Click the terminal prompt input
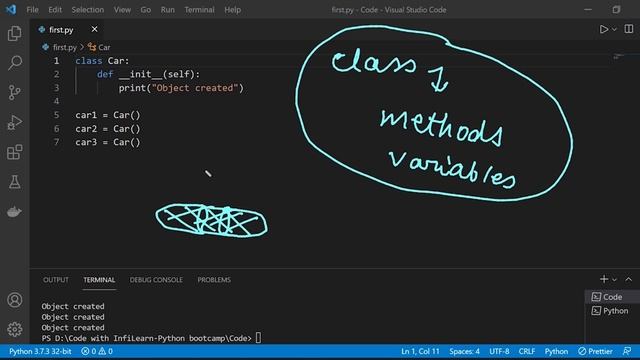 258,338
